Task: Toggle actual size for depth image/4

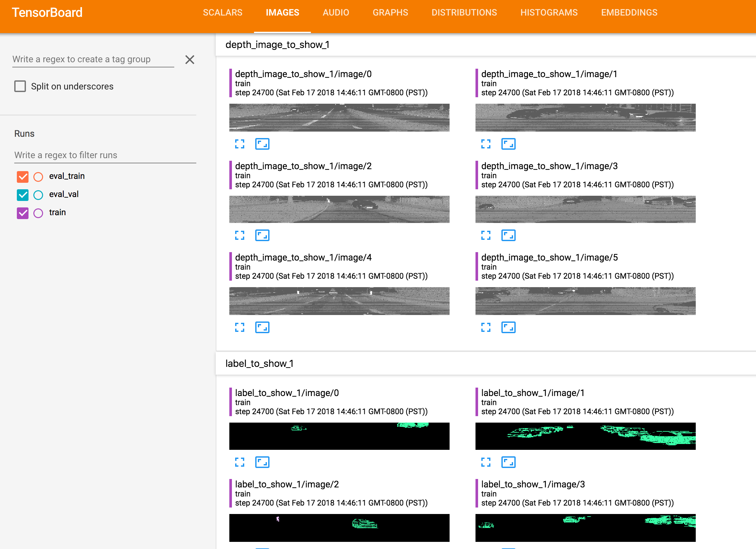Action: point(262,327)
